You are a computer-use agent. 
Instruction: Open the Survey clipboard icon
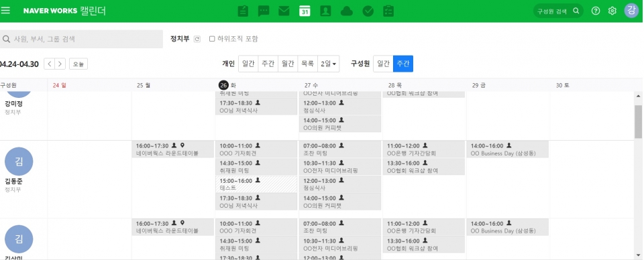[x=388, y=11]
